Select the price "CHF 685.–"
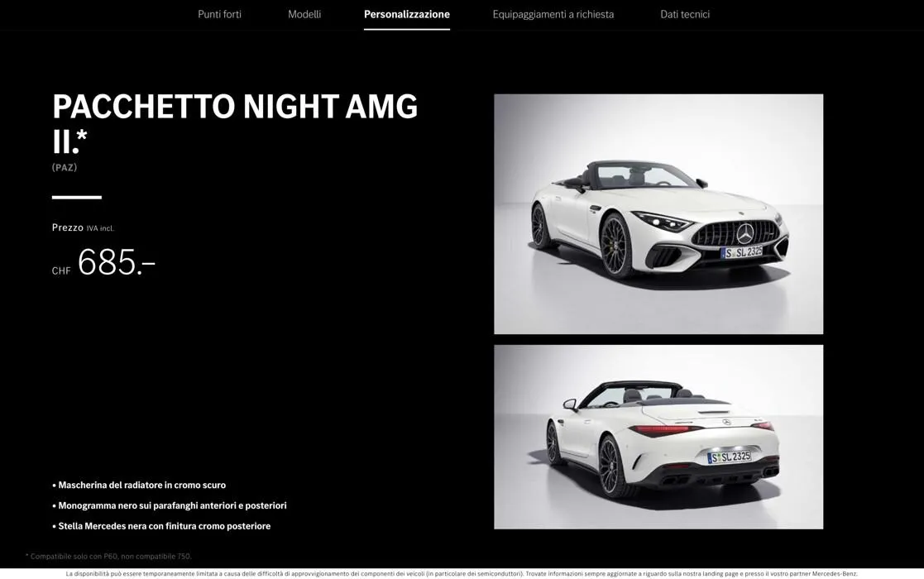The width and height of the screenshot is (924, 579). click(x=103, y=263)
